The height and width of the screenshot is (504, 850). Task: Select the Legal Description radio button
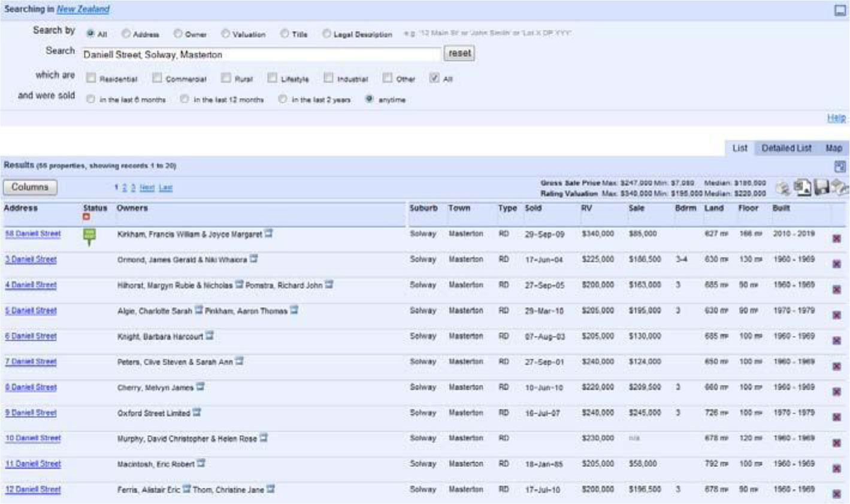tap(326, 34)
